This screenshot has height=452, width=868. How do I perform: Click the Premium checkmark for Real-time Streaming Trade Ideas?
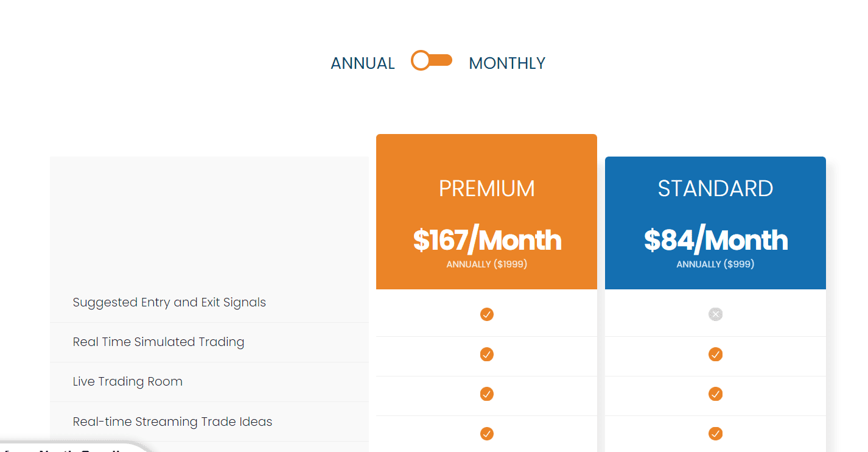click(x=487, y=434)
